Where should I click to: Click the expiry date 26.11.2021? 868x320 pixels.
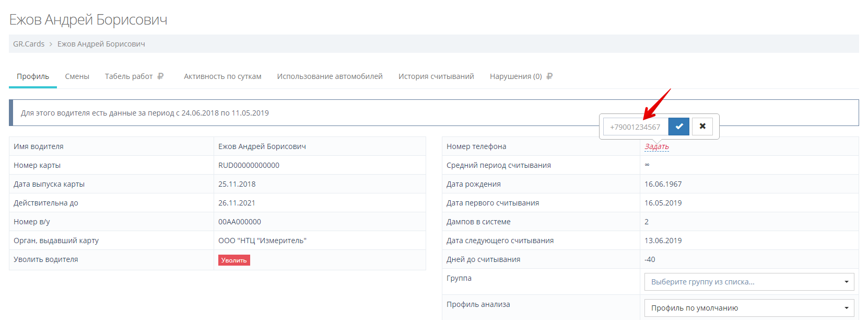tap(237, 203)
